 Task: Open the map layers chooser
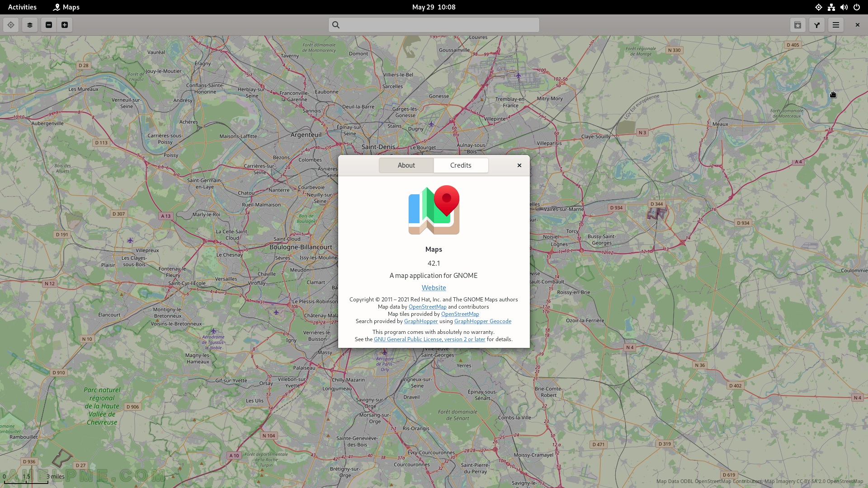click(x=30, y=25)
